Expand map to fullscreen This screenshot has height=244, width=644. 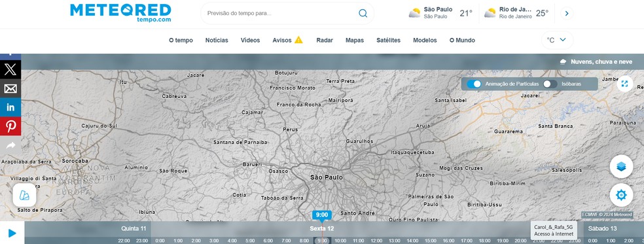[x=625, y=84]
